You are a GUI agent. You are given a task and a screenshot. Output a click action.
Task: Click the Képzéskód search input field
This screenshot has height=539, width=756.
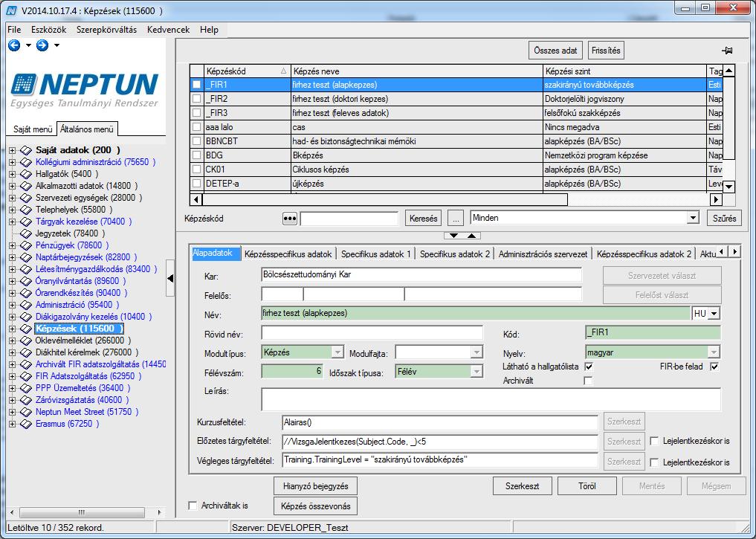pyautogui.click(x=349, y=219)
